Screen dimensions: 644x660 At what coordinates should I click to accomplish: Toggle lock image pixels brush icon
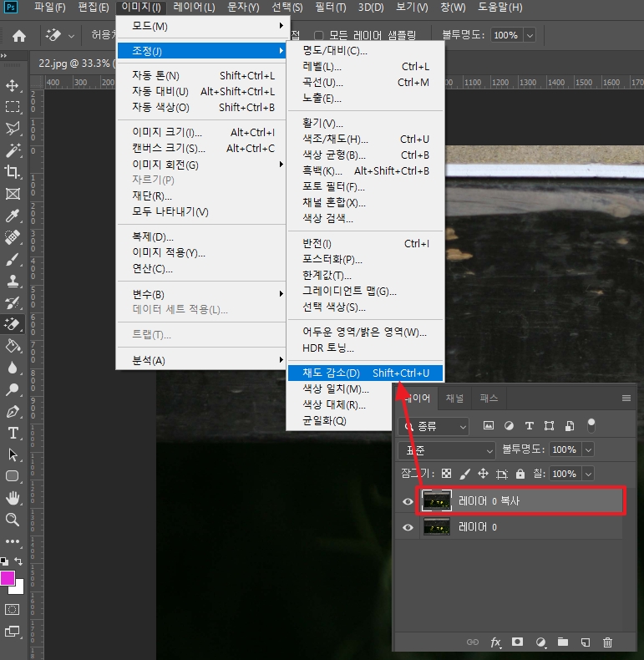(x=464, y=474)
